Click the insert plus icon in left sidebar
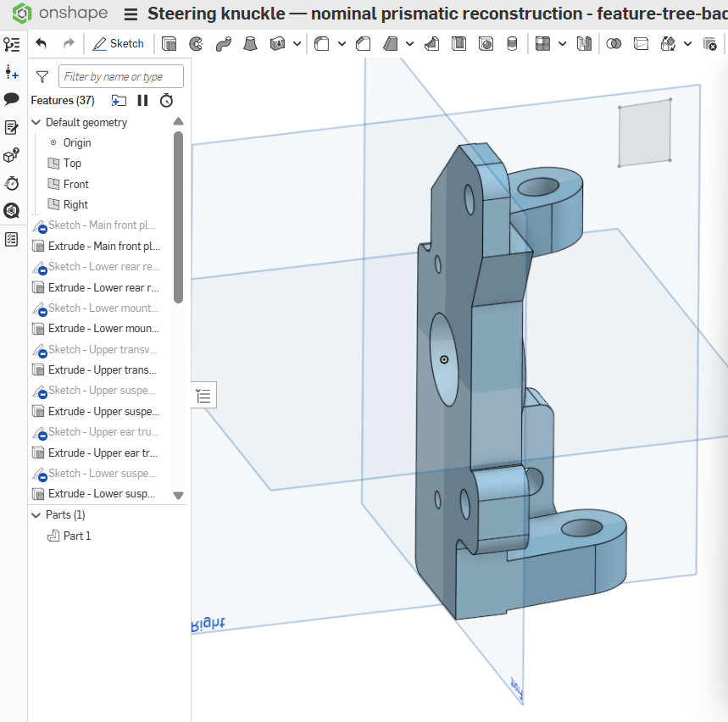Screen dimensions: 728x722 [12, 72]
